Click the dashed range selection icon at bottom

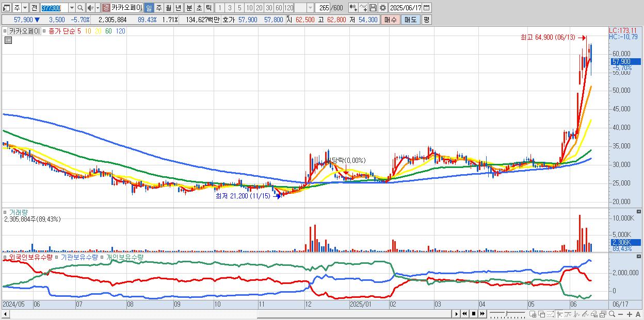550,314
